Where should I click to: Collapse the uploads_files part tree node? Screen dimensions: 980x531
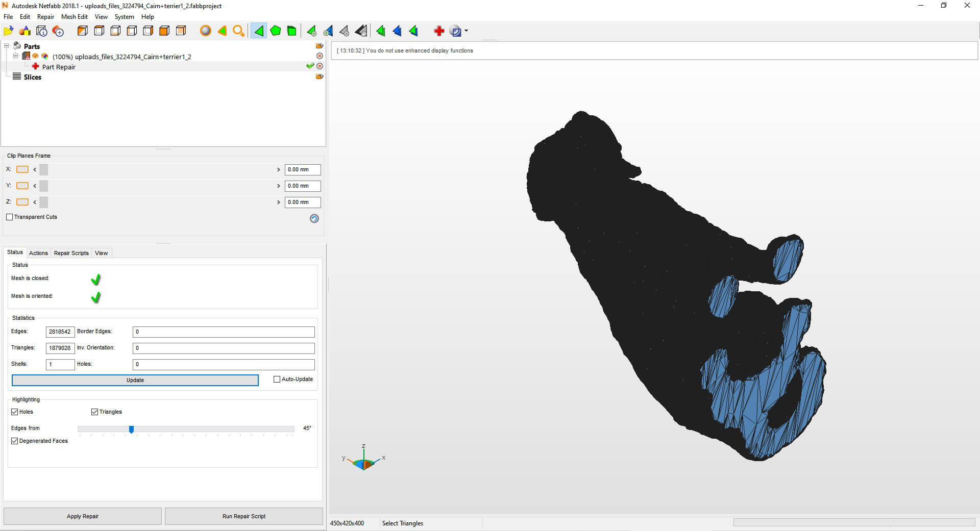pyautogui.click(x=15, y=56)
